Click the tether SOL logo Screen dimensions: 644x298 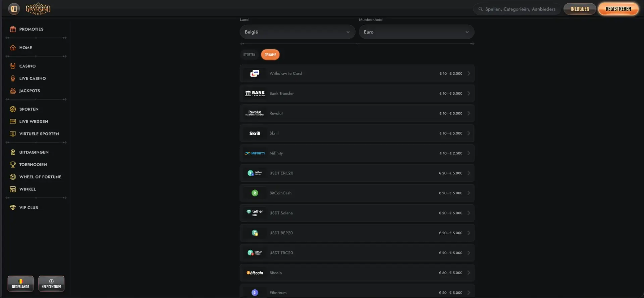click(255, 213)
